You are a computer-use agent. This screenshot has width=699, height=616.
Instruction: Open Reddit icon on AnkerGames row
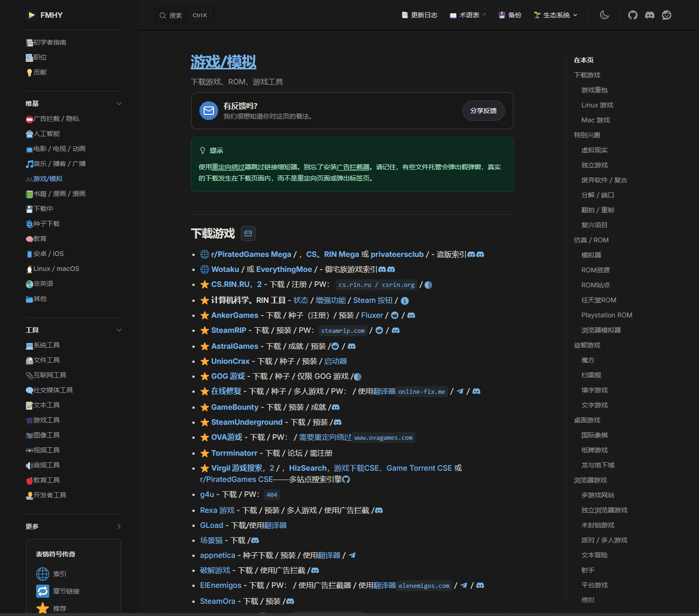(x=395, y=316)
